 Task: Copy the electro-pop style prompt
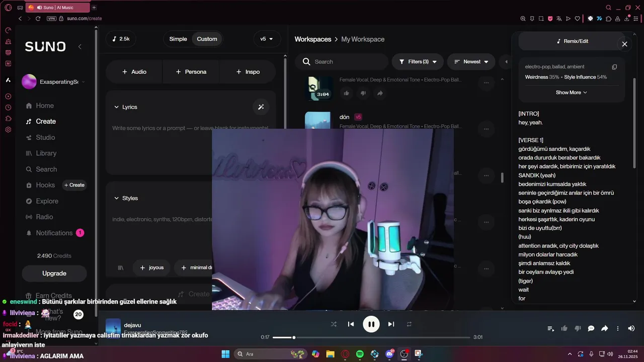pos(614,67)
